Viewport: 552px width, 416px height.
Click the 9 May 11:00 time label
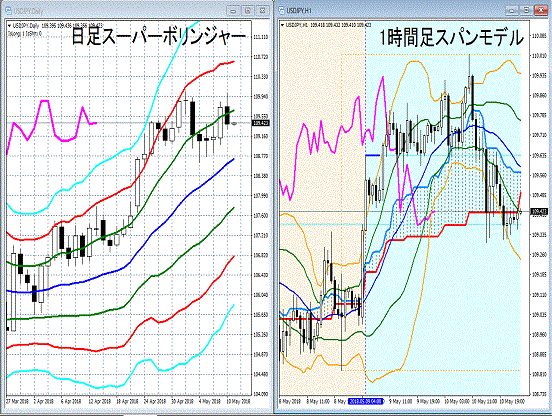[x=401, y=401]
